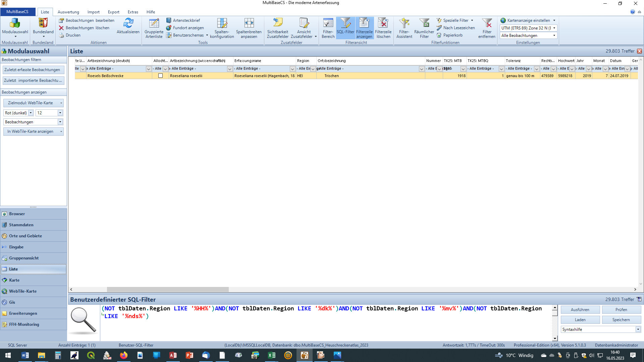Click the magnifying glass SQL filter icon
Screen dimensions: 644x362
(x=83, y=321)
